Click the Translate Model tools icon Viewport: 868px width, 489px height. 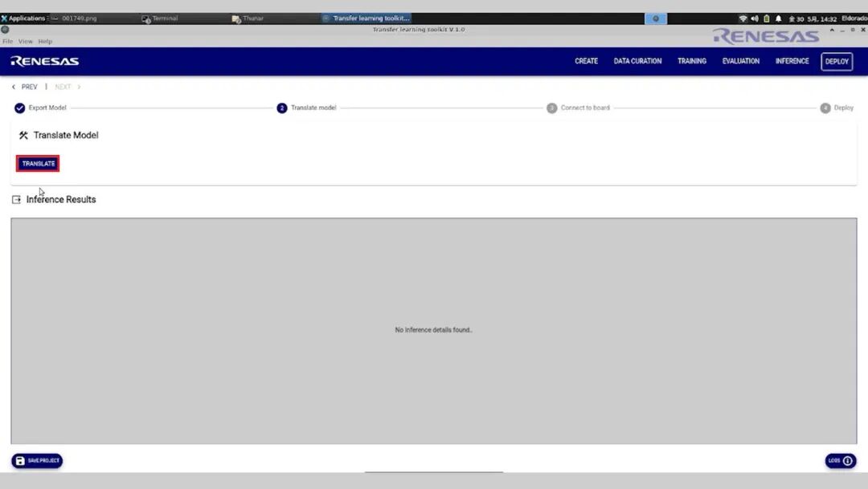coord(23,136)
